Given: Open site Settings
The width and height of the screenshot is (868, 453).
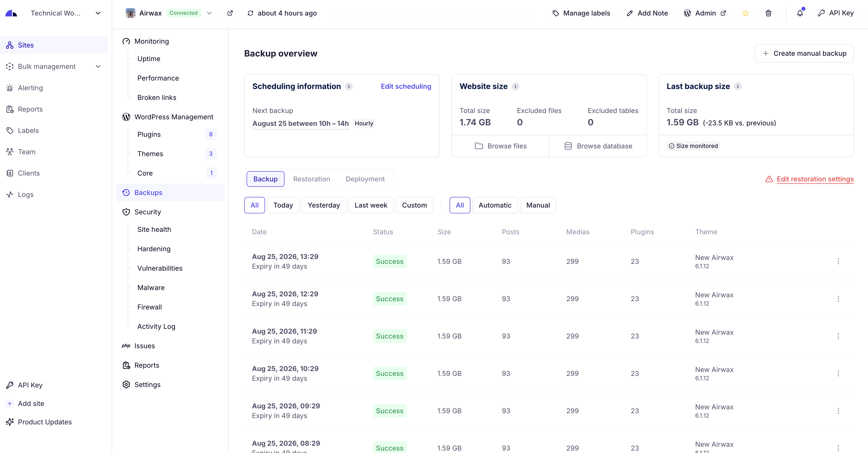Looking at the screenshot, I should (141, 385).
